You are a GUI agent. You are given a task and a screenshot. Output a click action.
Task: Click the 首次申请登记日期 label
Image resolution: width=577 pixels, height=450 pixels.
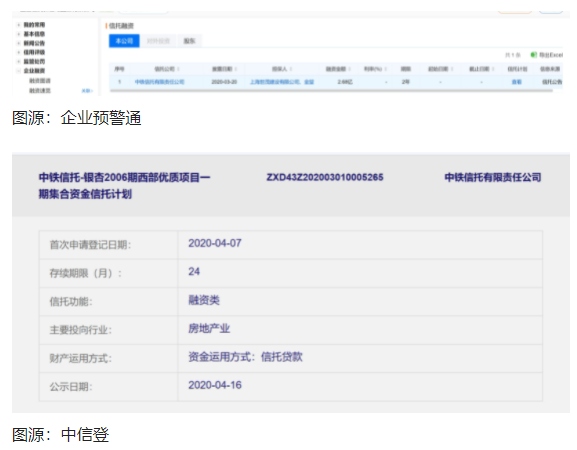point(90,245)
